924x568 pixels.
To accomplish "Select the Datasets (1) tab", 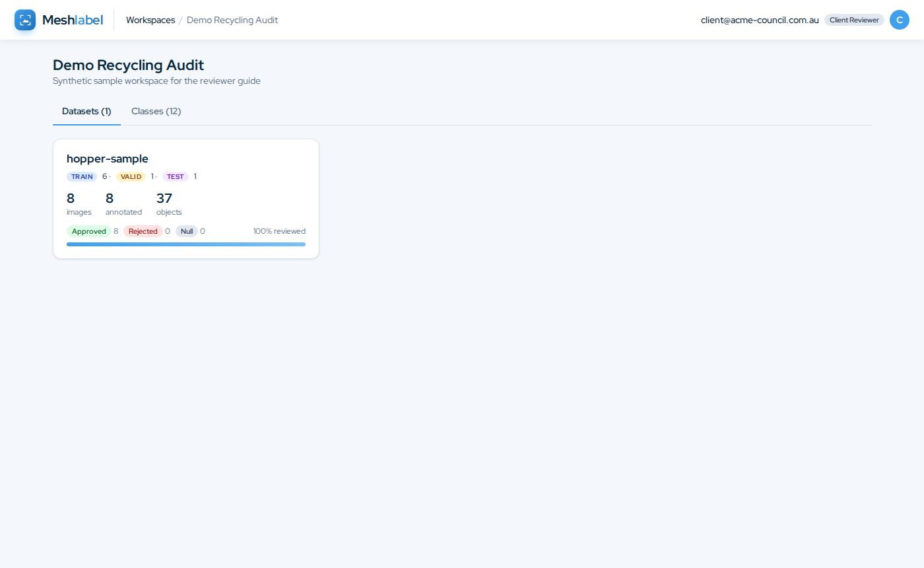I will [x=86, y=111].
